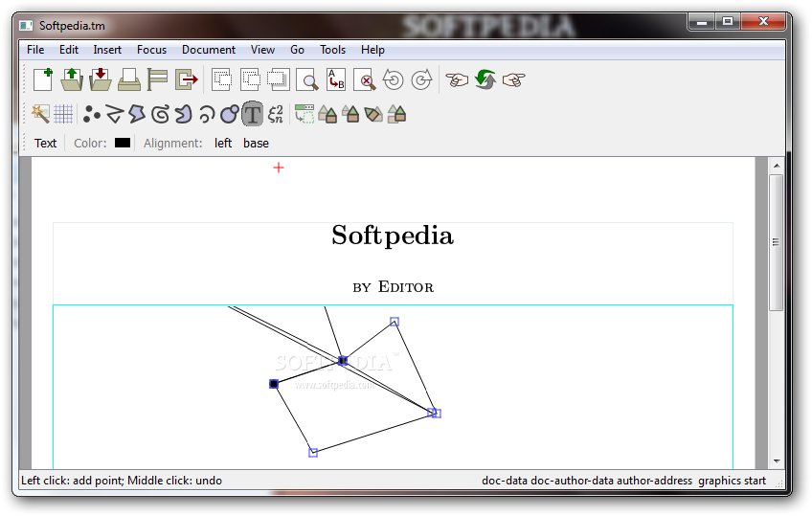Open Replace via the A-to-B icon
812x516 pixels.
point(335,79)
